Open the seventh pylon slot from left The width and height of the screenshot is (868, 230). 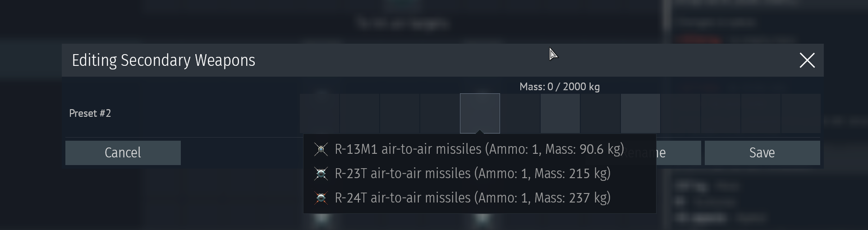pos(560,113)
